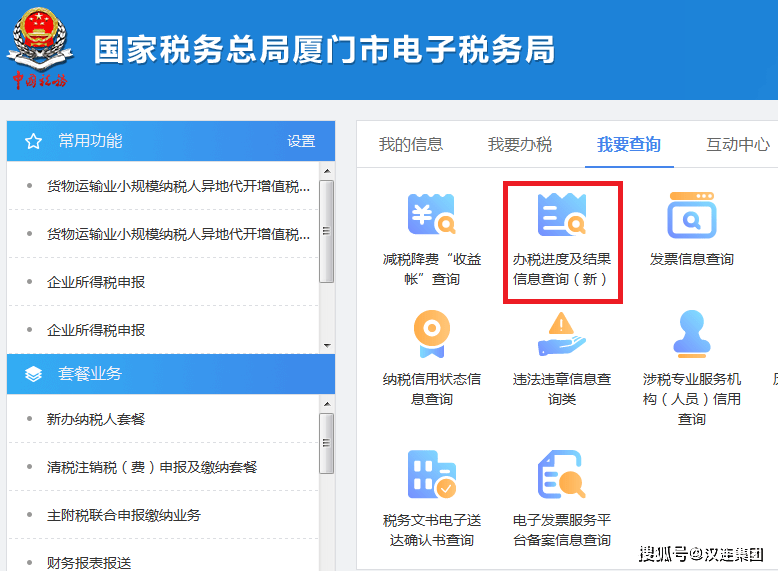
Task: Click scrollbar up arrow in 套餐业务 list
Action: coord(327,403)
